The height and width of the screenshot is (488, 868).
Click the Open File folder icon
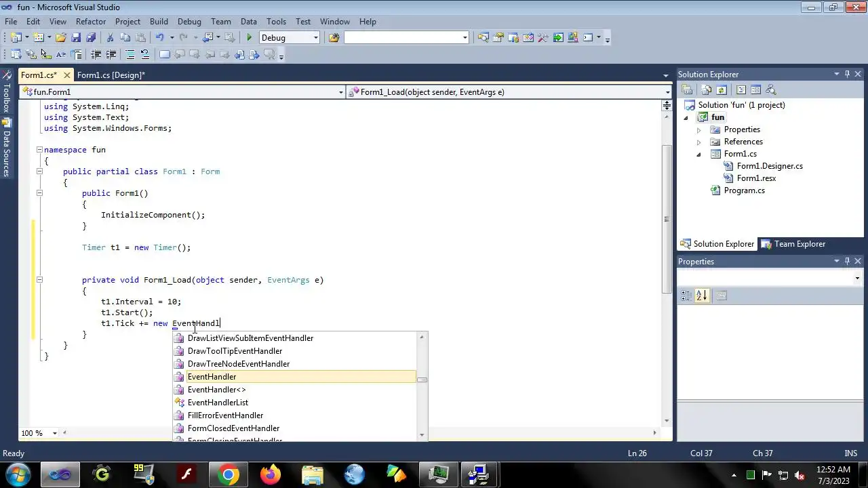60,37
